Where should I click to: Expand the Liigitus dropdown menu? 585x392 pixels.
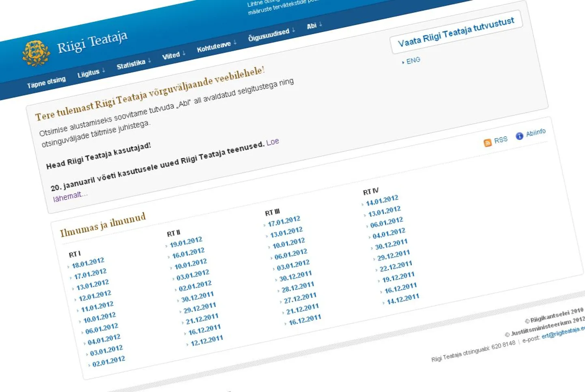tap(91, 73)
